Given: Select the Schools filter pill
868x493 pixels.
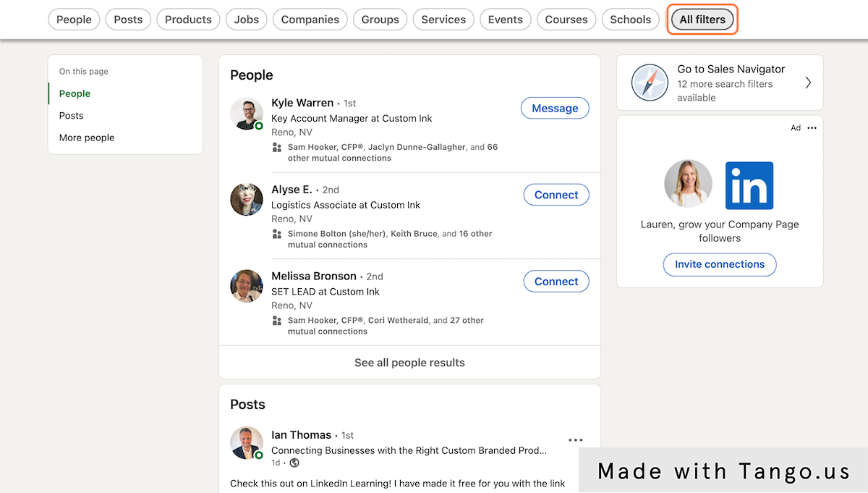Looking at the screenshot, I should click(x=631, y=20).
